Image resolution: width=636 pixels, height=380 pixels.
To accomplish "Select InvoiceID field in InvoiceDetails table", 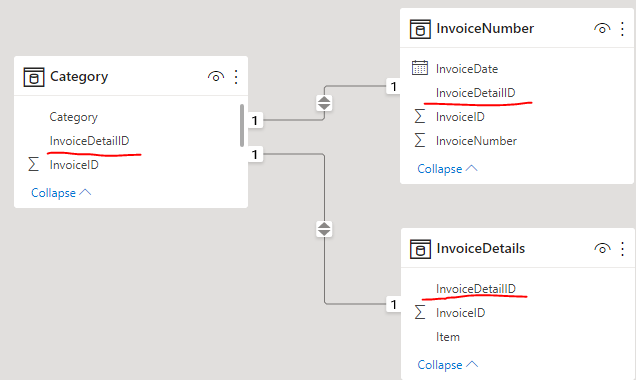I will (460, 313).
